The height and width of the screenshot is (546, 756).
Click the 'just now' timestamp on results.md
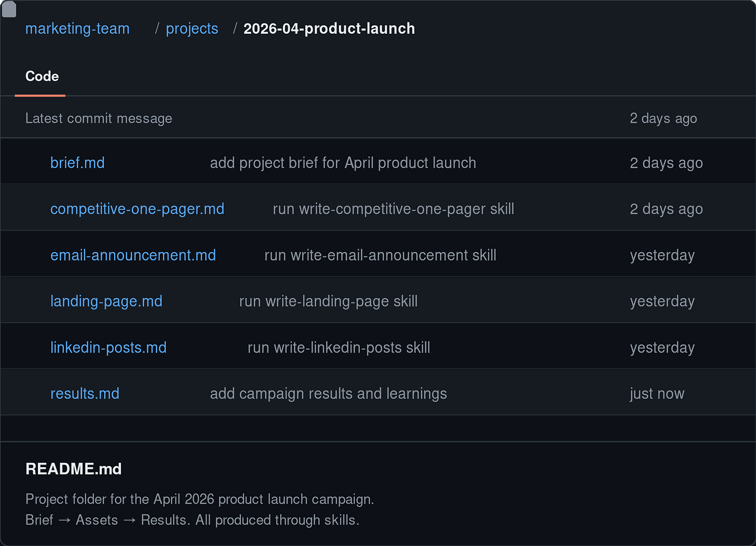656,393
